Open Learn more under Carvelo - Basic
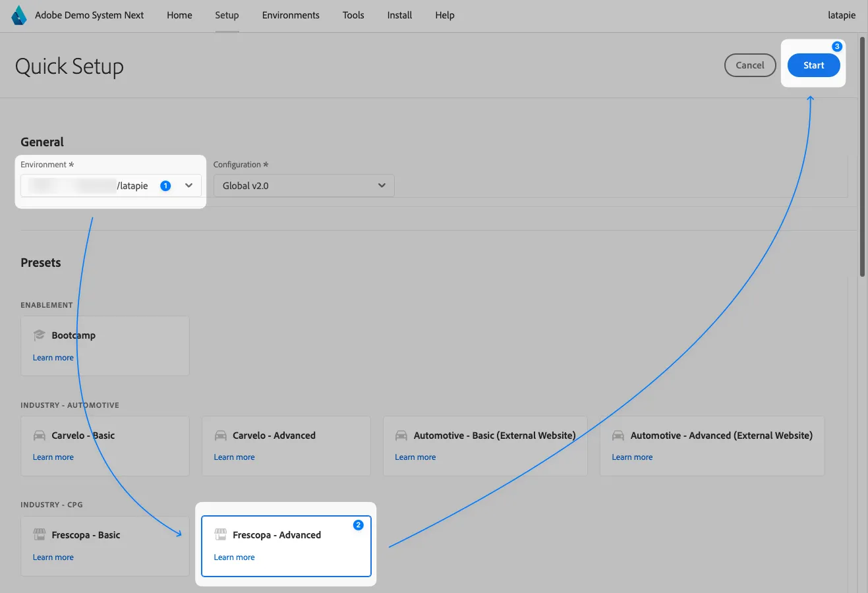The height and width of the screenshot is (593, 868). point(53,457)
